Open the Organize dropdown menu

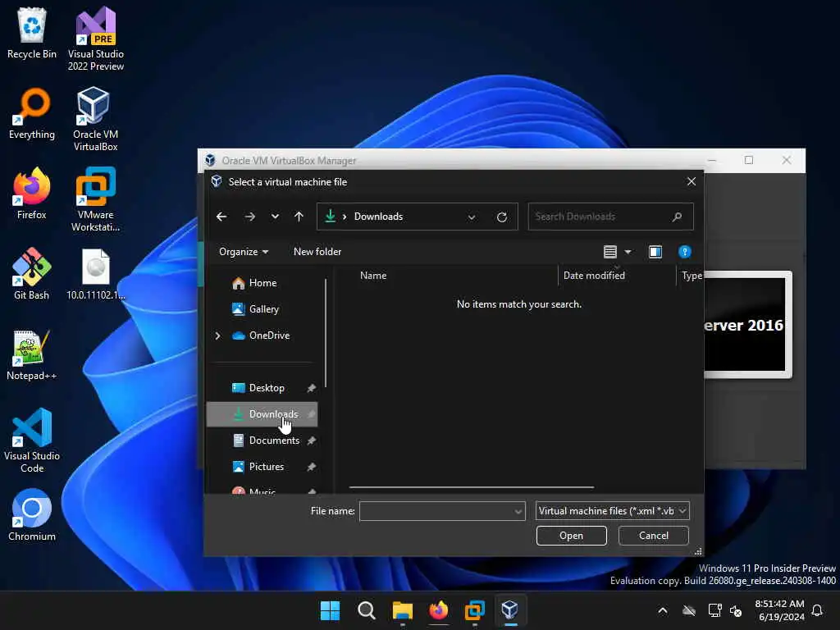[x=244, y=252]
